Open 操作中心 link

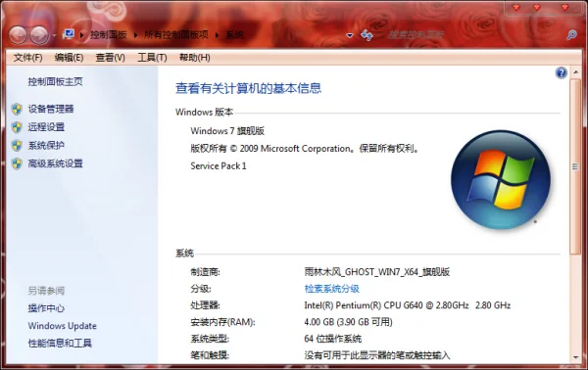pyautogui.click(x=46, y=308)
